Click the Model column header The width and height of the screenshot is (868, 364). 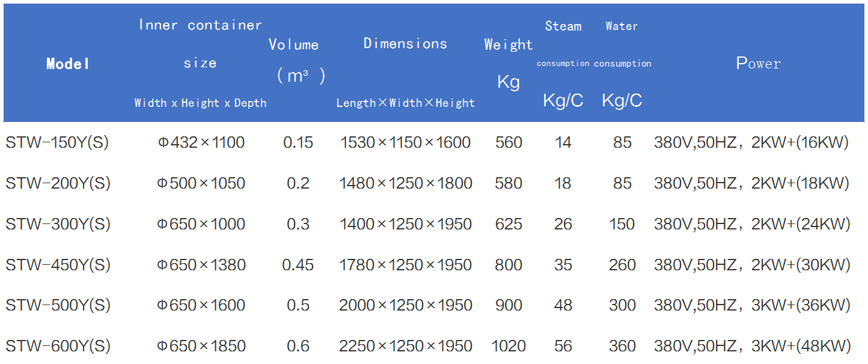pyautogui.click(x=68, y=64)
